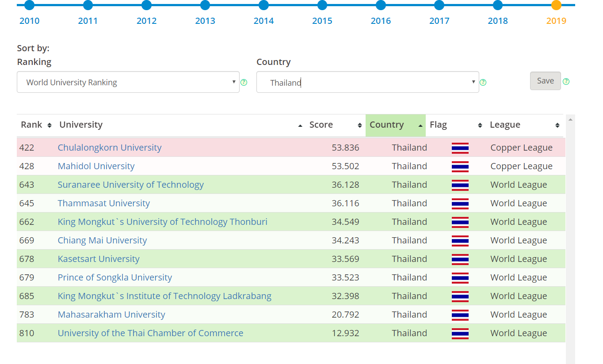Screen dimensions: 603x364
Task: Sort table by League column
Action: 525,125
